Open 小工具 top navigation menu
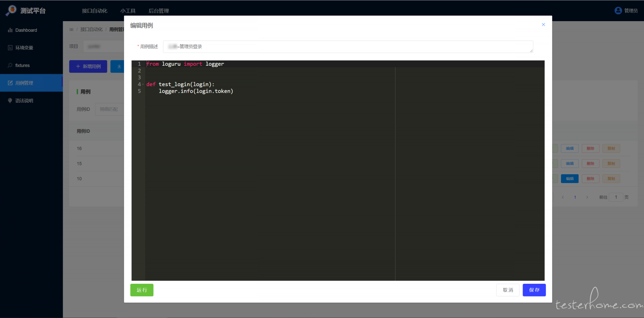This screenshot has width=644, height=318. click(x=128, y=11)
